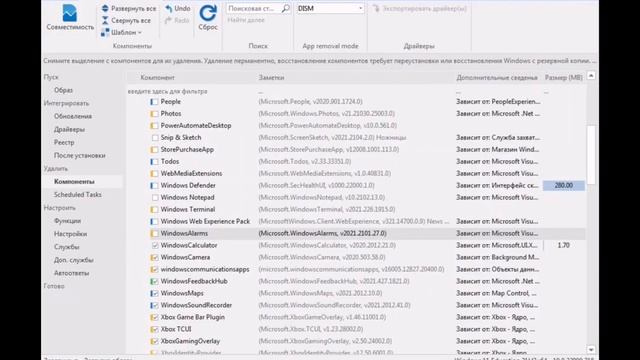Toggle the Windows Defender checkbox
The image size is (640, 360).
(154, 185)
